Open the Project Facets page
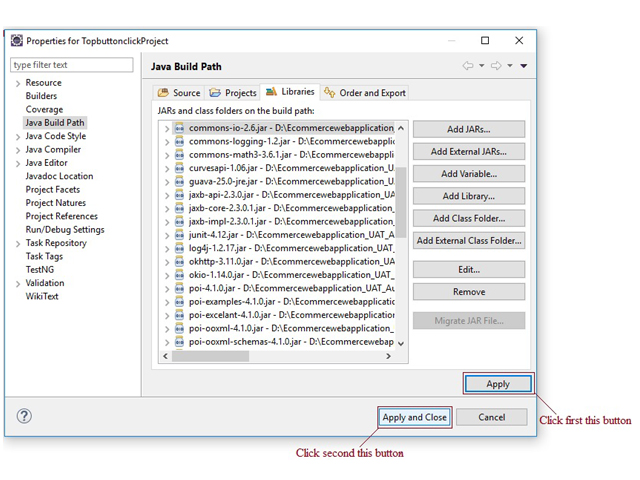This screenshot has width=640, height=480. pos(53,190)
